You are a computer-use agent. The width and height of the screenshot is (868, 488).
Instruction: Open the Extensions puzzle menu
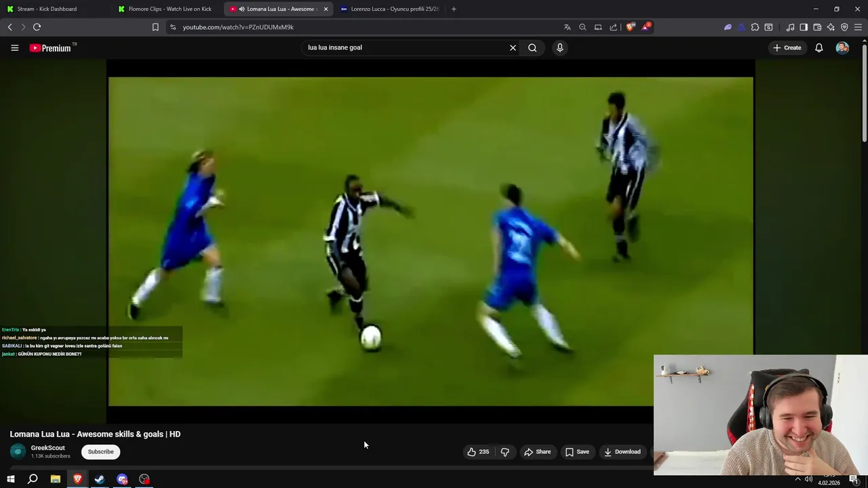pos(755,27)
